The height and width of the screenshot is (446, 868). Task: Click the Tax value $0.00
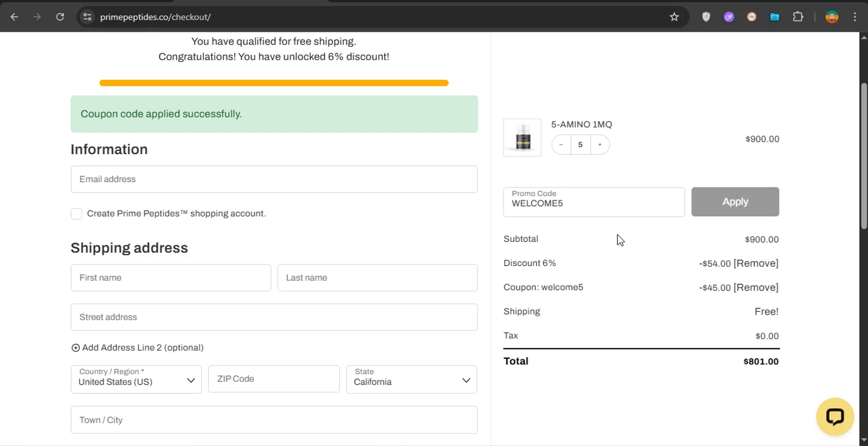(767, 336)
